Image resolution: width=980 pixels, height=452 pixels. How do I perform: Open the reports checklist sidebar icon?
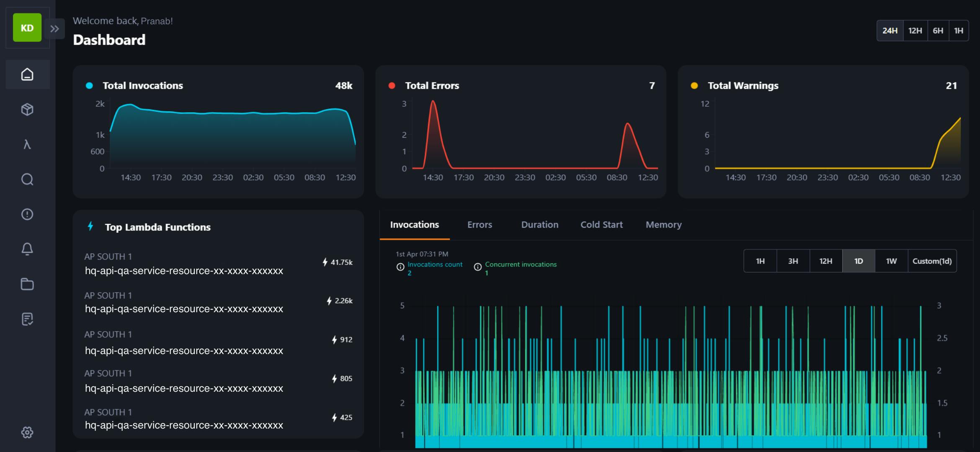pos(27,319)
